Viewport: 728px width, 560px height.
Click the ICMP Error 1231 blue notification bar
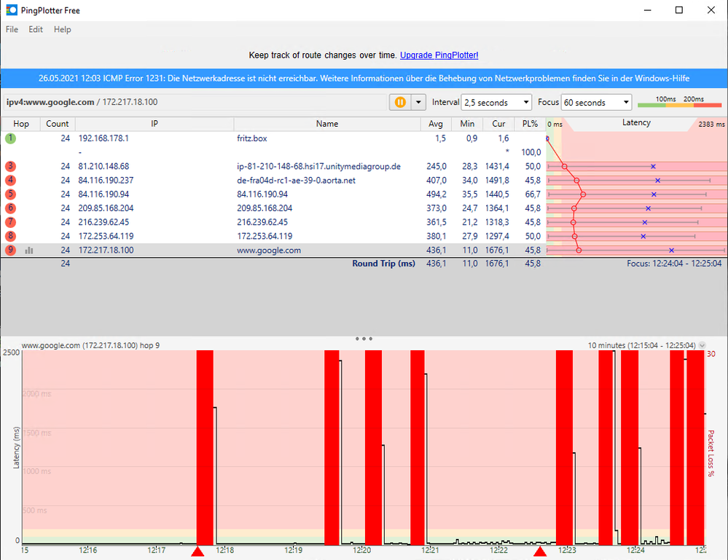click(x=364, y=79)
